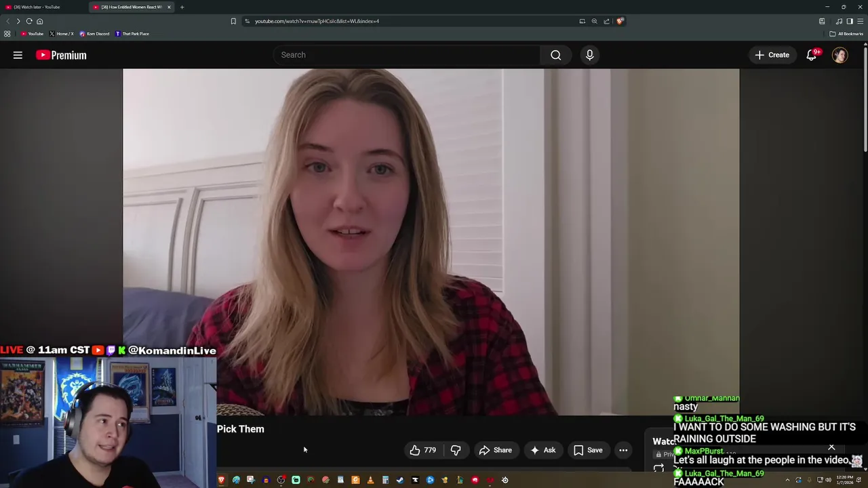Open Brave Shields lion icon

620,21
